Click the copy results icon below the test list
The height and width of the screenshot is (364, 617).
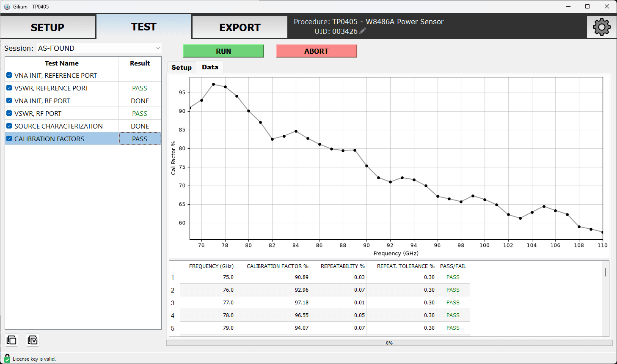[x=11, y=340]
